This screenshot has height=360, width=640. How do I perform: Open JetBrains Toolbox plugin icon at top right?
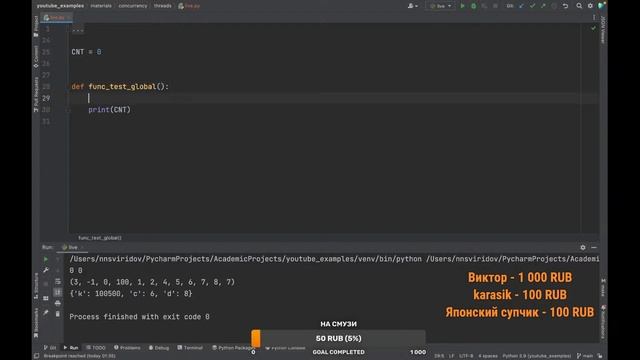pyautogui.click(x=601, y=6)
